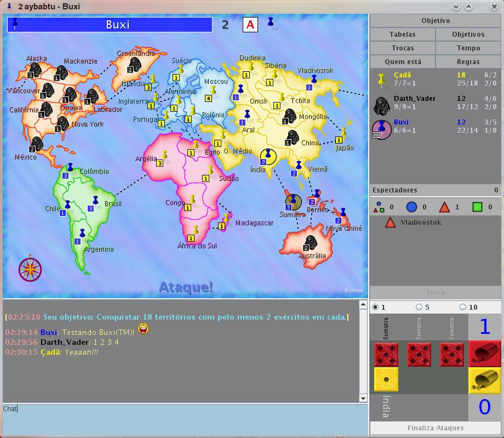This screenshot has width=504, height=438.
Task: Click the Espectadores header
Action: pos(435,190)
